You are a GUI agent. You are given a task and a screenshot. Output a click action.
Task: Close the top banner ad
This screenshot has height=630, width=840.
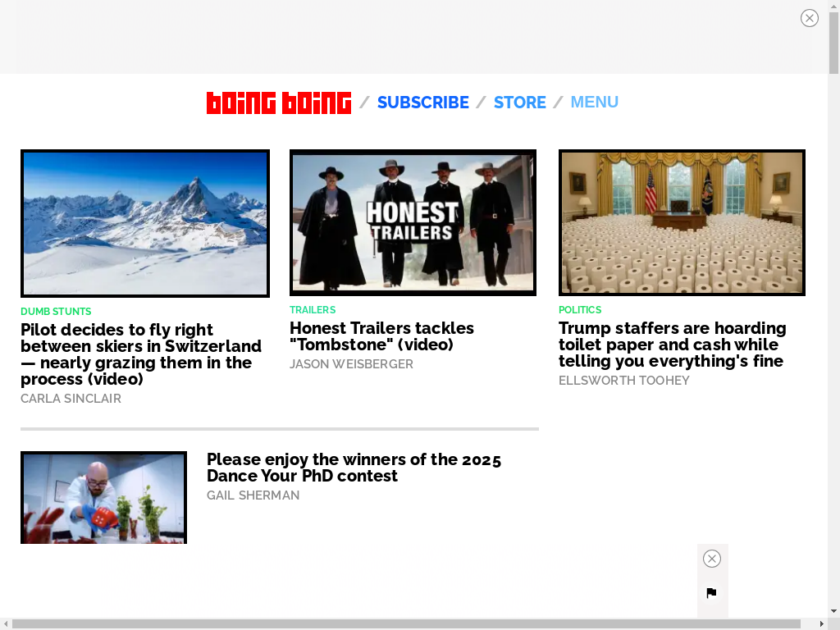click(x=810, y=18)
